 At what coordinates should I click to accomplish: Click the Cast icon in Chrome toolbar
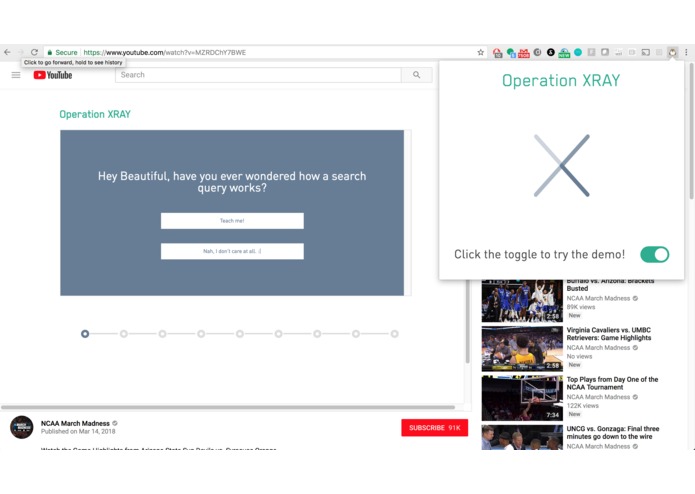646,52
